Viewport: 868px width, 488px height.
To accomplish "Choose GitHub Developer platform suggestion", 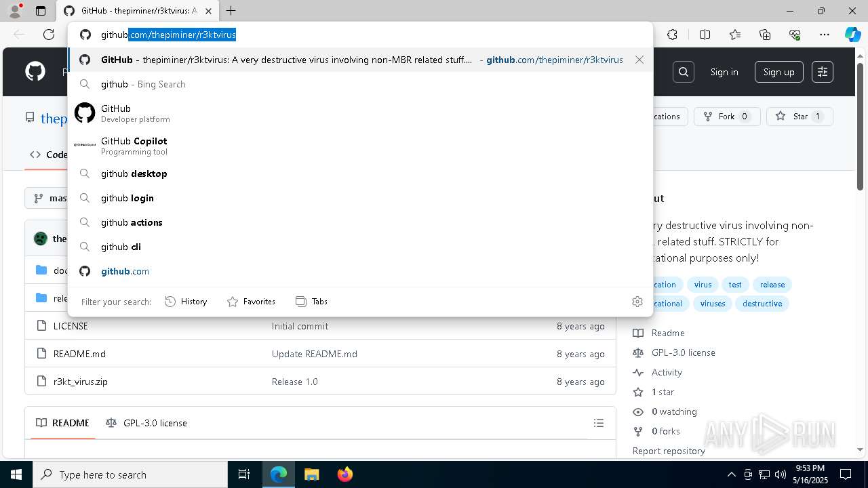I will [359, 113].
